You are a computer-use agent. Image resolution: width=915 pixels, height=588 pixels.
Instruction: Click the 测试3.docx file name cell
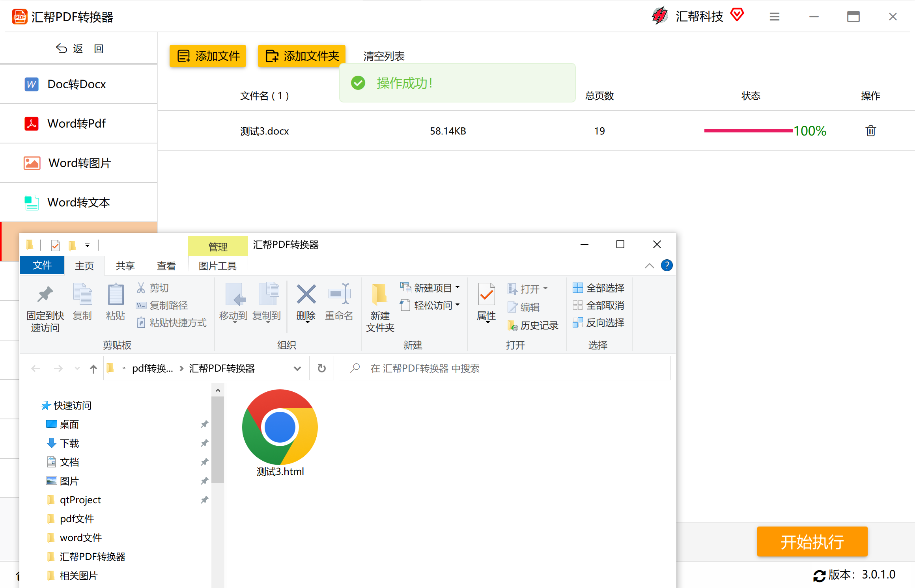264,131
